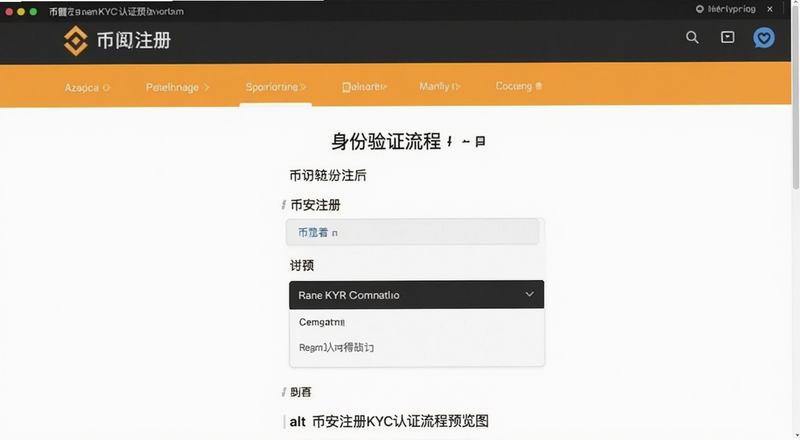Select the active Spomorting tab
The height and width of the screenshot is (440, 800).
coord(276,87)
